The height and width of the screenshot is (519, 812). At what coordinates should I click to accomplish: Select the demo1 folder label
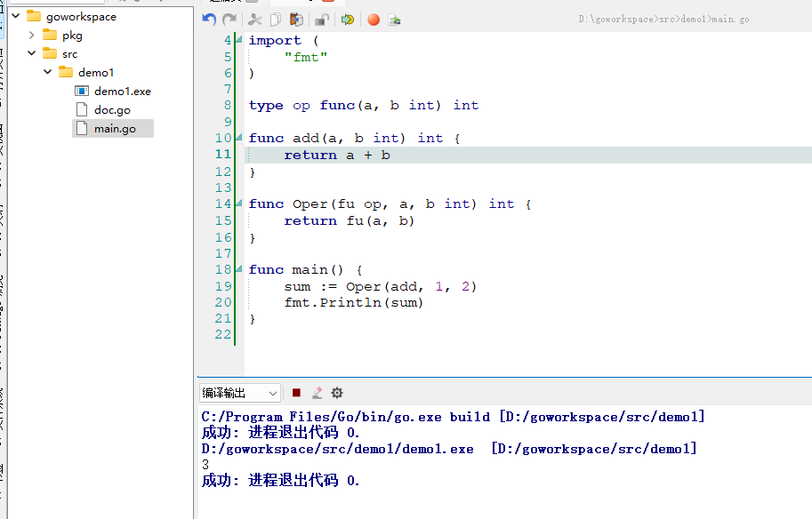coord(96,73)
